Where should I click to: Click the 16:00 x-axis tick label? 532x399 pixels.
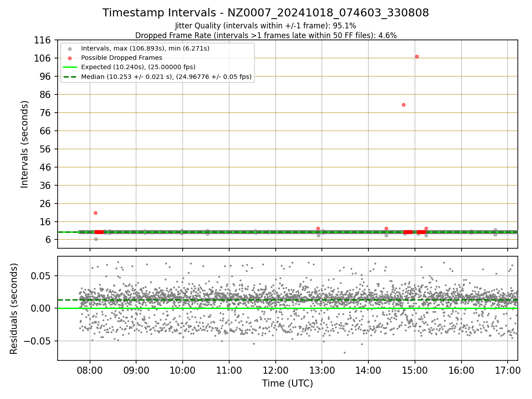pyautogui.click(x=462, y=371)
